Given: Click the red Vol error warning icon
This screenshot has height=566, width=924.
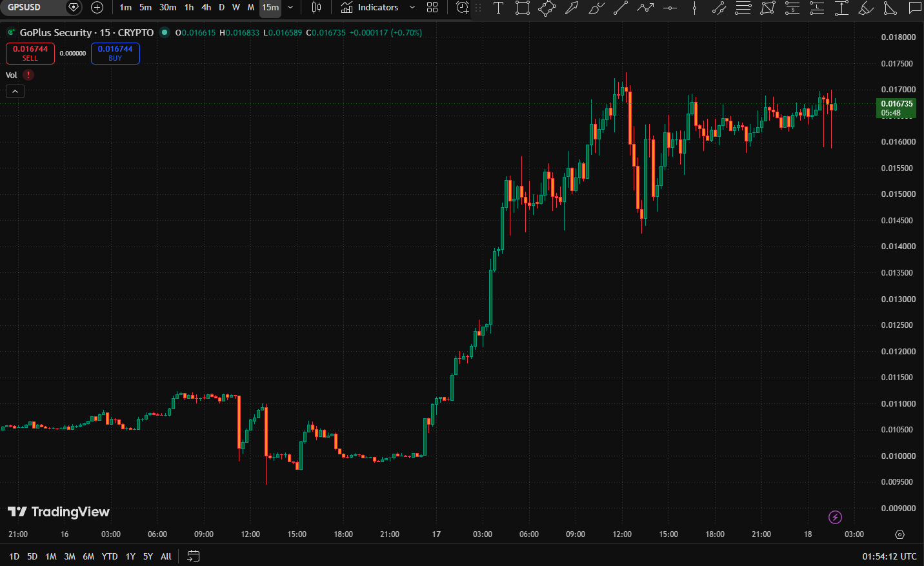Looking at the screenshot, I should [28, 75].
